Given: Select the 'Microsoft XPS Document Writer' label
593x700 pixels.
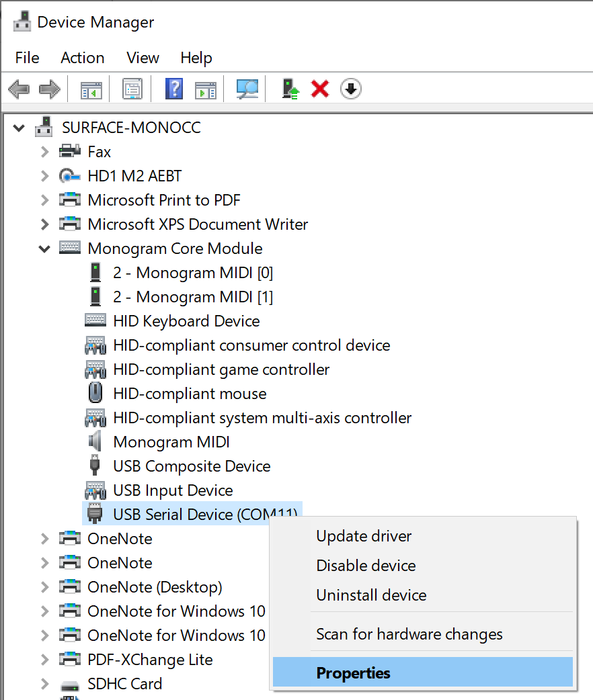Looking at the screenshot, I should (198, 224).
